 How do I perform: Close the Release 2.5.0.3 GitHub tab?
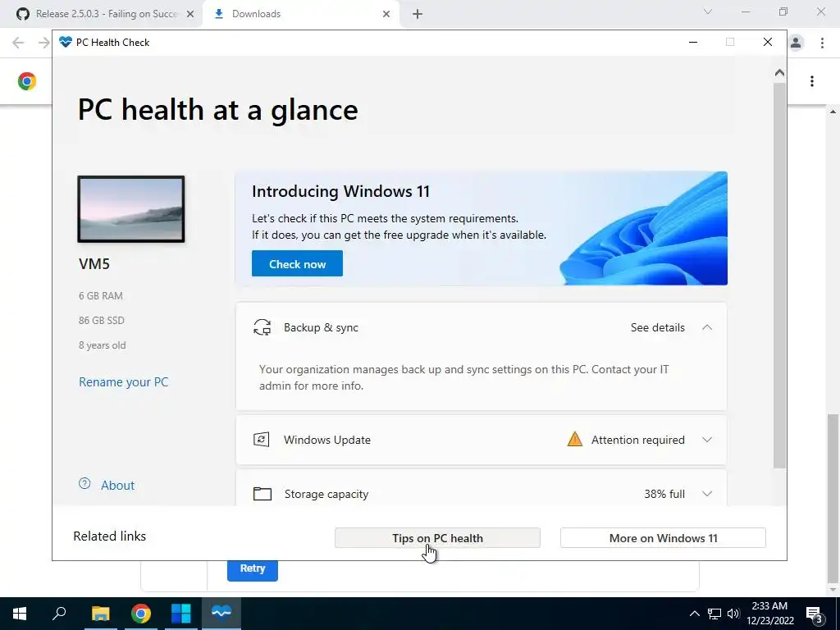point(190,14)
